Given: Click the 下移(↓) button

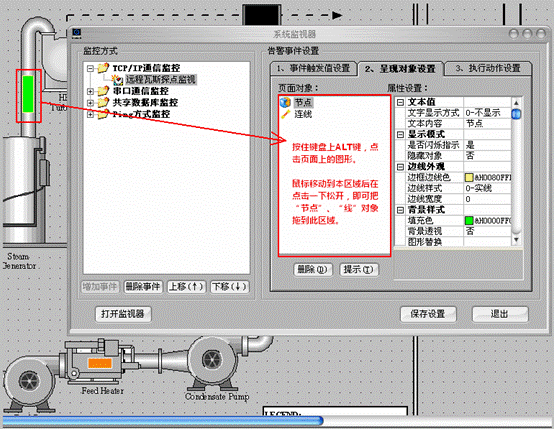Looking at the screenshot, I should click(229, 287).
